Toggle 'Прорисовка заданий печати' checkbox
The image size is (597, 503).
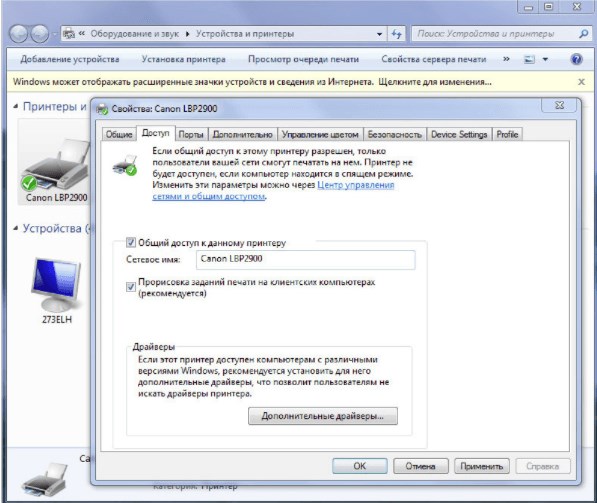[131, 287]
